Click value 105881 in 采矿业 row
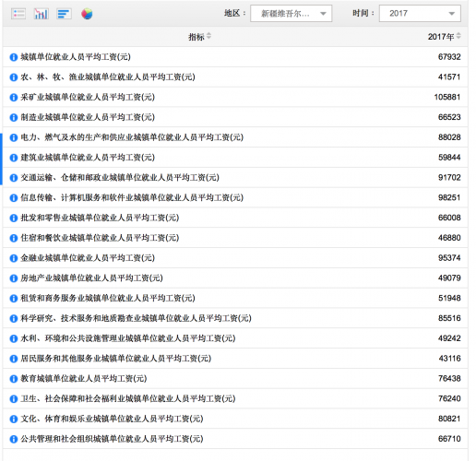The height and width of the screenshot is (461, 476). point(447,97)
